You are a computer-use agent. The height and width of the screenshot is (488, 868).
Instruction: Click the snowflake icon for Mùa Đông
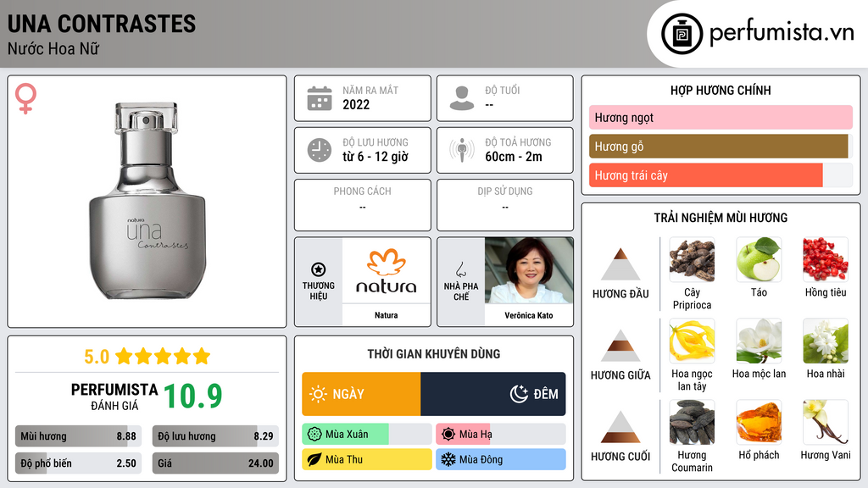[448, 459]
